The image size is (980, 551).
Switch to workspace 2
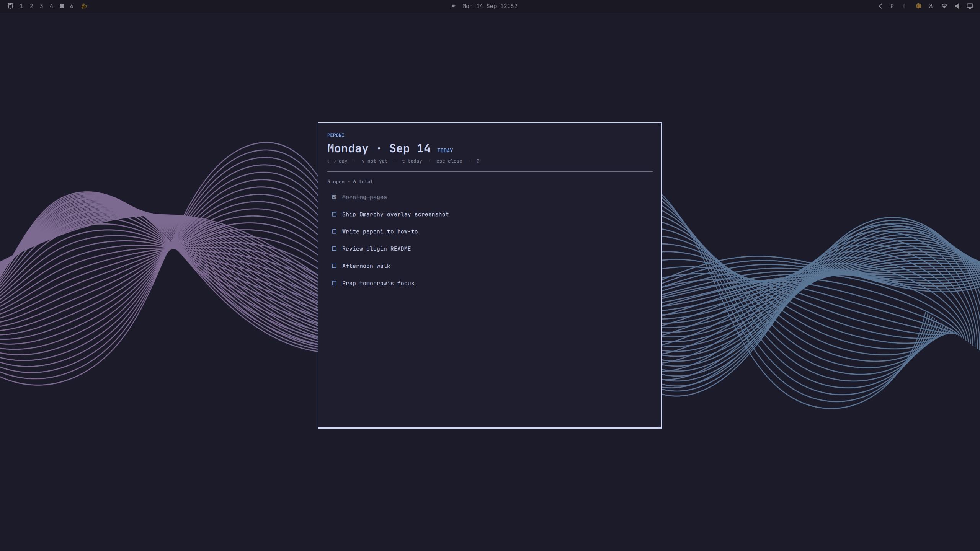coord(31,6)
